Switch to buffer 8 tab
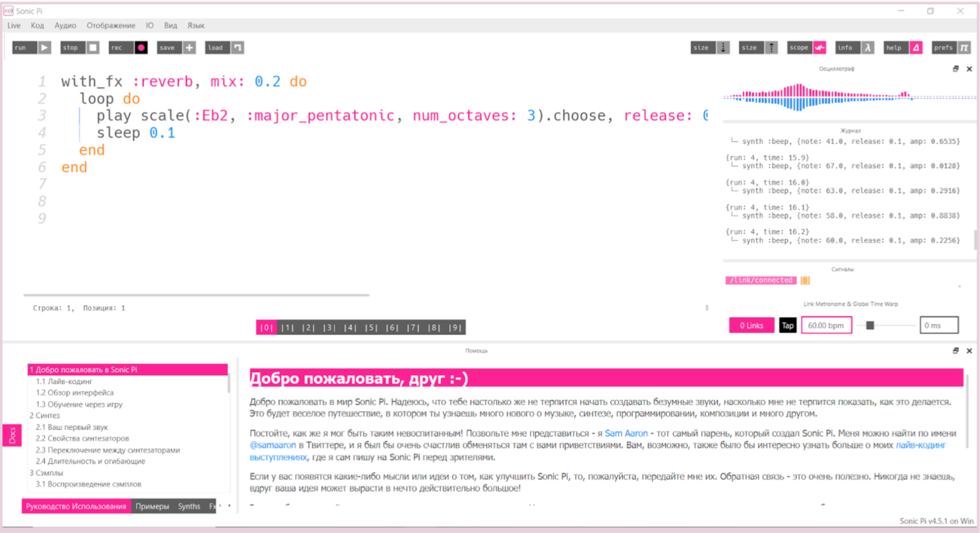This screenshot has height=533, width=980. [x=434, y=328]
